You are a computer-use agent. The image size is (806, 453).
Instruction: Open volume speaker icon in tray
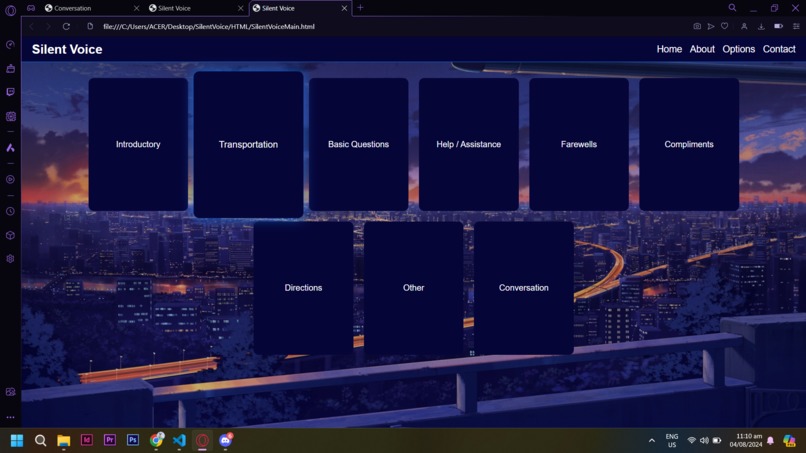click(704, 441)
